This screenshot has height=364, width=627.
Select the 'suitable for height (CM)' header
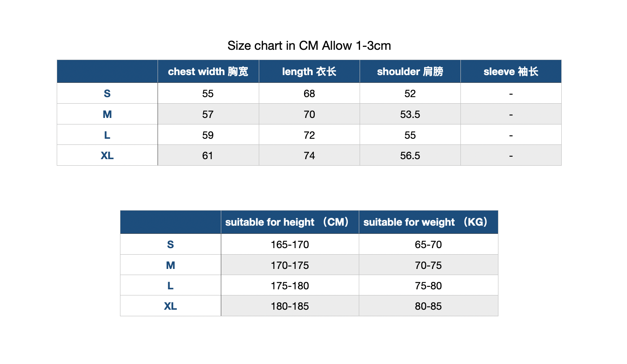click(290, 222)
